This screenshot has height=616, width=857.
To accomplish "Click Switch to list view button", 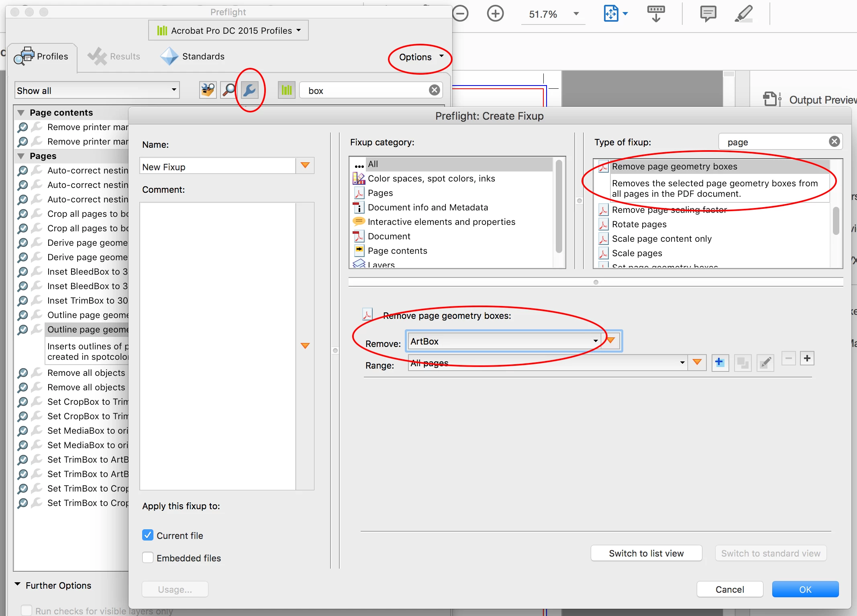I will pyautogui.click(x=646, y=553).
